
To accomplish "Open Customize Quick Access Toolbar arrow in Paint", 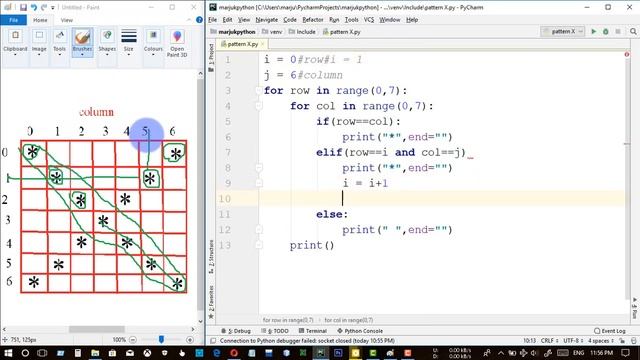I will pos(53,8).
